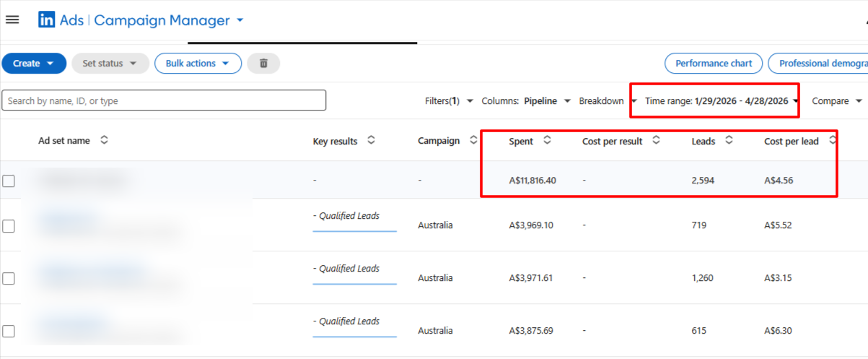The width and height of the screenshot is (868, 359).
Task: Click the A$5.52 cost per lead cell
Action: tap(778, 225)
